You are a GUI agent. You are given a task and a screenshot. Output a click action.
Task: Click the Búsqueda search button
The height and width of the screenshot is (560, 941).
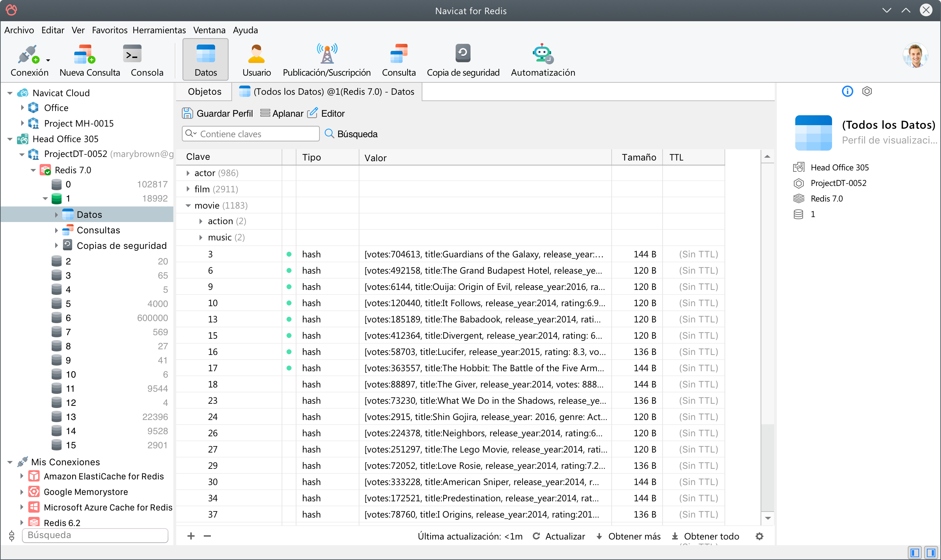[351, 134]
